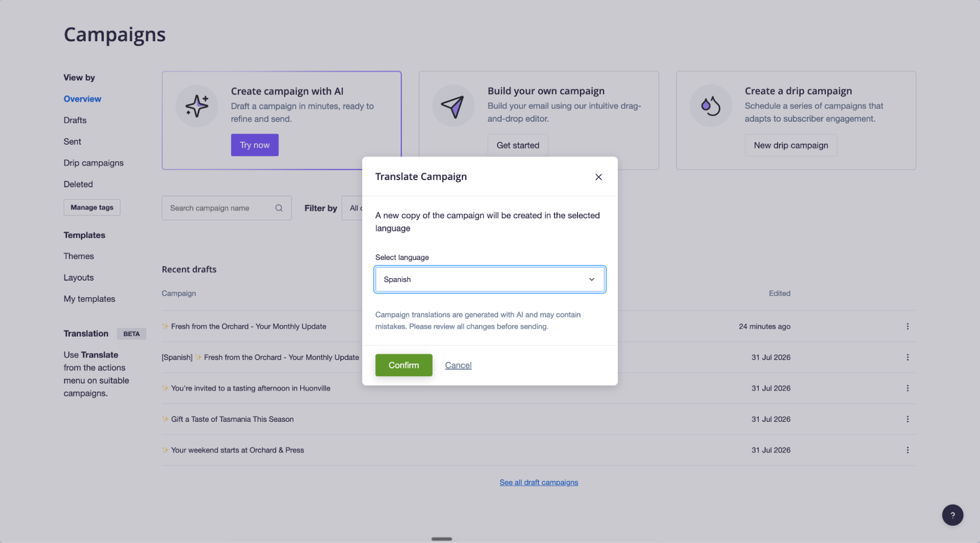Get started building your own campaign
980x543 pixels.
click(518, 145)
